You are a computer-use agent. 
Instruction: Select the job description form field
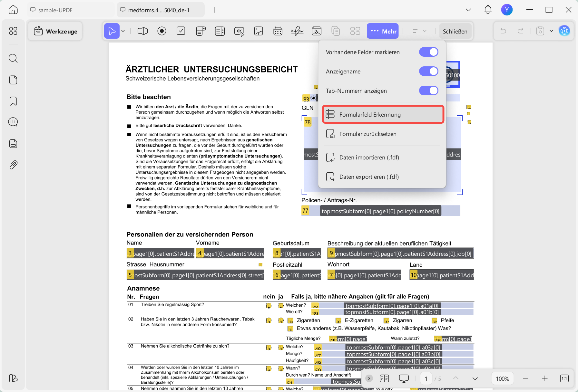point(400,253)
